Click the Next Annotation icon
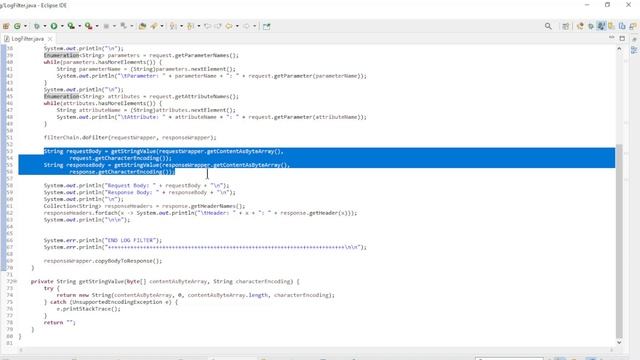This screenshot has height=360, width=640. (x=173, y=26)
